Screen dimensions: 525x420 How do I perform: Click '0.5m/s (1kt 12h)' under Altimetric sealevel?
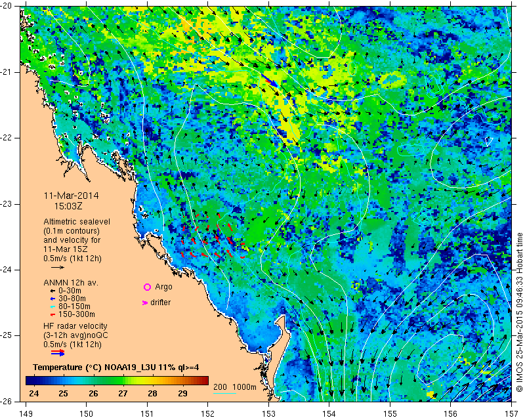[72, 259]
